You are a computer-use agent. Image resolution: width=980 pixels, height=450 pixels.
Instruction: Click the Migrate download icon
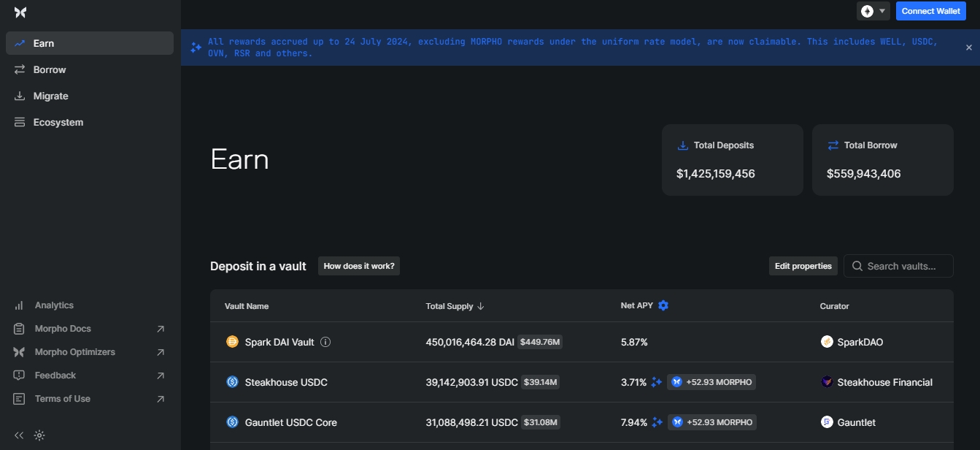click(x=20, y=96)
